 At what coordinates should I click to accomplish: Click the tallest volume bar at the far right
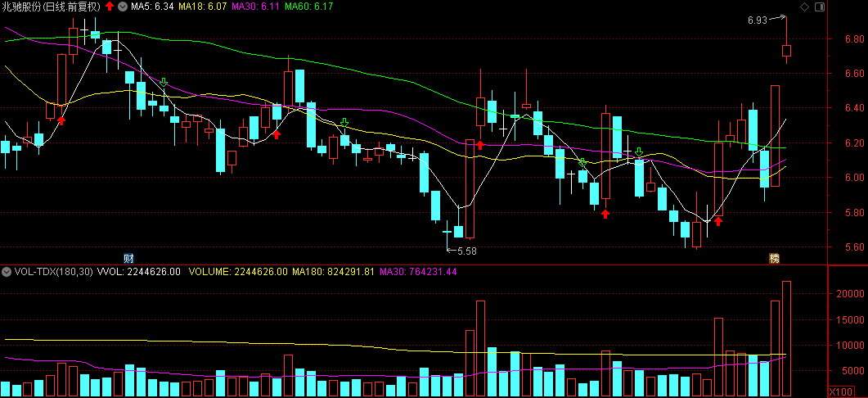tap(786, 339)
